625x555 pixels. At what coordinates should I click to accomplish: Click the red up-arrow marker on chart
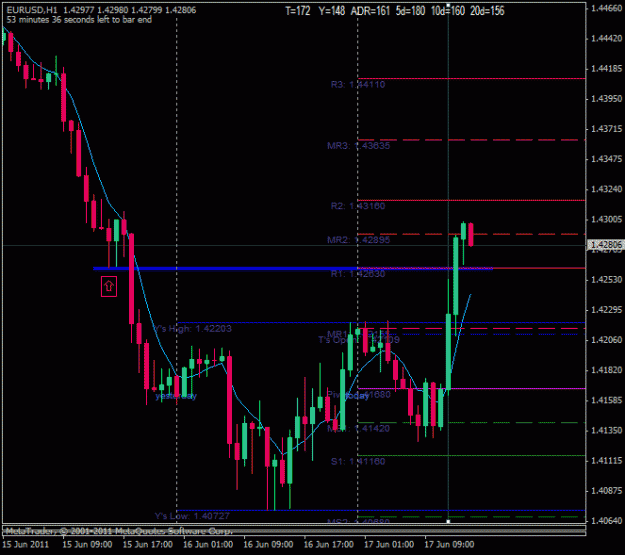point(109,286)
